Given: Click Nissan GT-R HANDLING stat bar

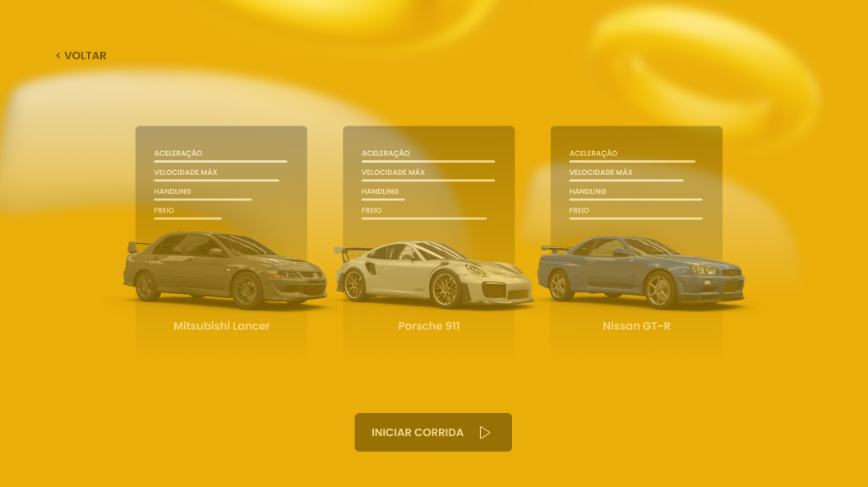Looking at the screenshot, I should click(635, 200).
